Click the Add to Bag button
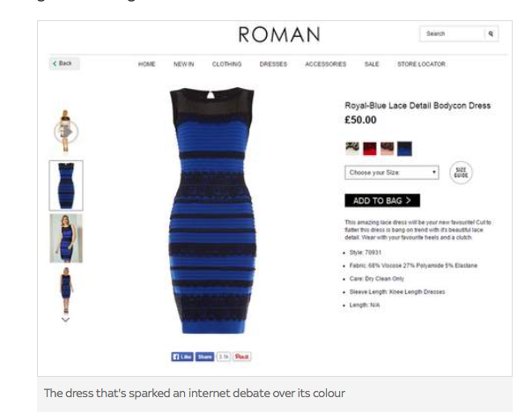 click(382, 201)
